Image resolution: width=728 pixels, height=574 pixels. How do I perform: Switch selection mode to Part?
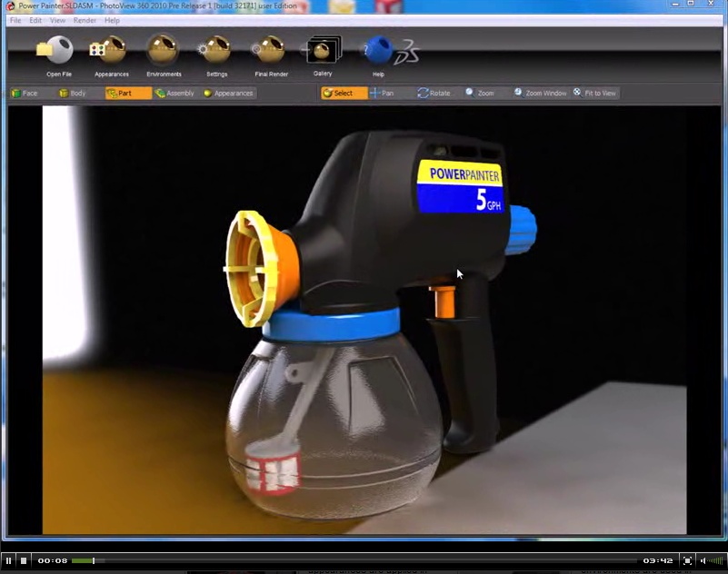[x=128, y=94]
